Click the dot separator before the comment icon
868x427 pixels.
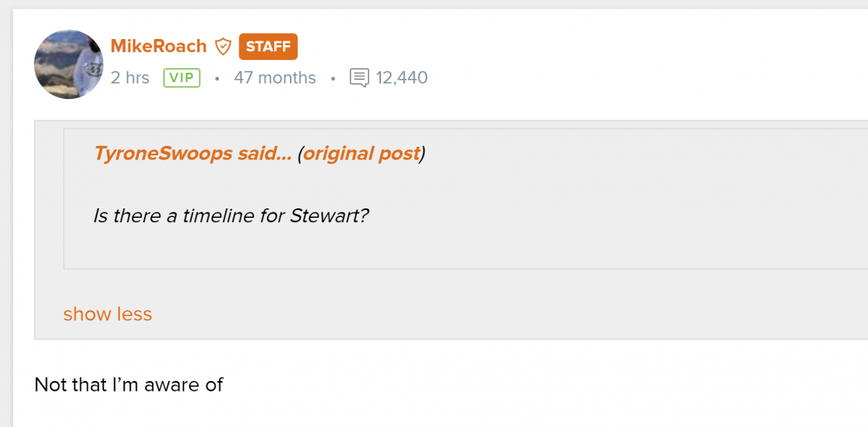click(x=332, y=78)
